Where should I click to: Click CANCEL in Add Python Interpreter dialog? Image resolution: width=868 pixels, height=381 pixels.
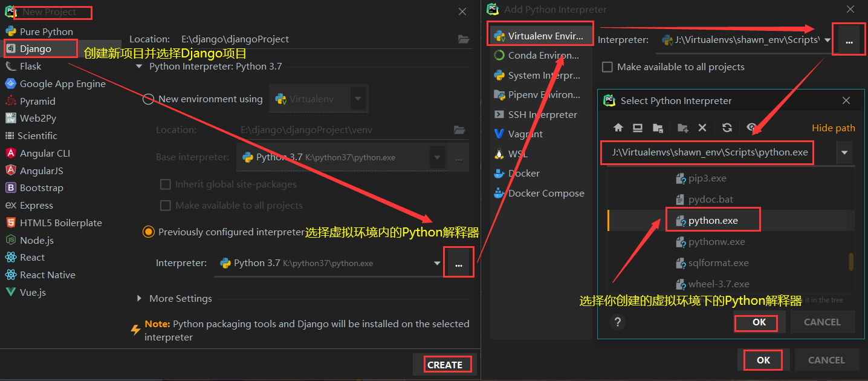tap(826, 360)
